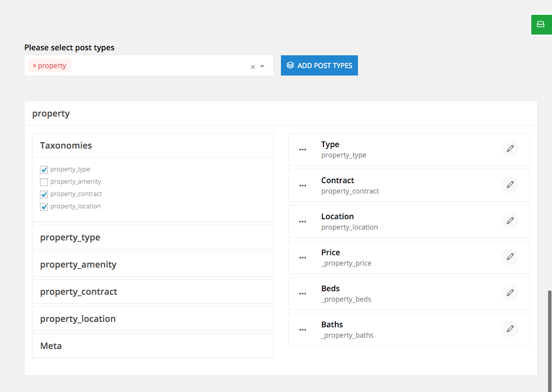Enable the property_amenity checkbox

tap(44, 182)
